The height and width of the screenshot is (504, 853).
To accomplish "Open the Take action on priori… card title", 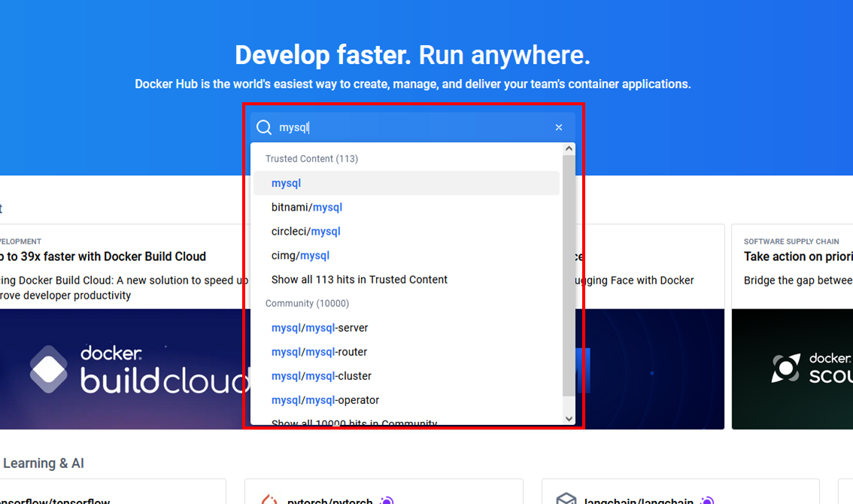I will coord(798,257).
